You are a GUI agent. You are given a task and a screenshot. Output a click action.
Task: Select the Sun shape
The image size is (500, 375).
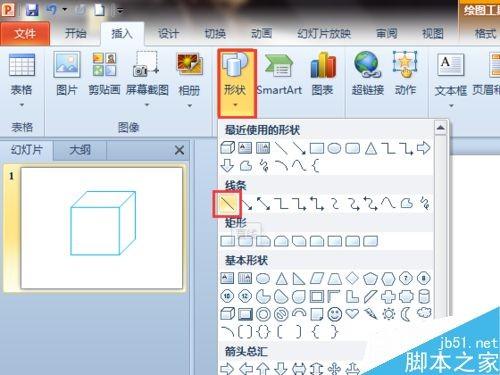pos(388,314)
